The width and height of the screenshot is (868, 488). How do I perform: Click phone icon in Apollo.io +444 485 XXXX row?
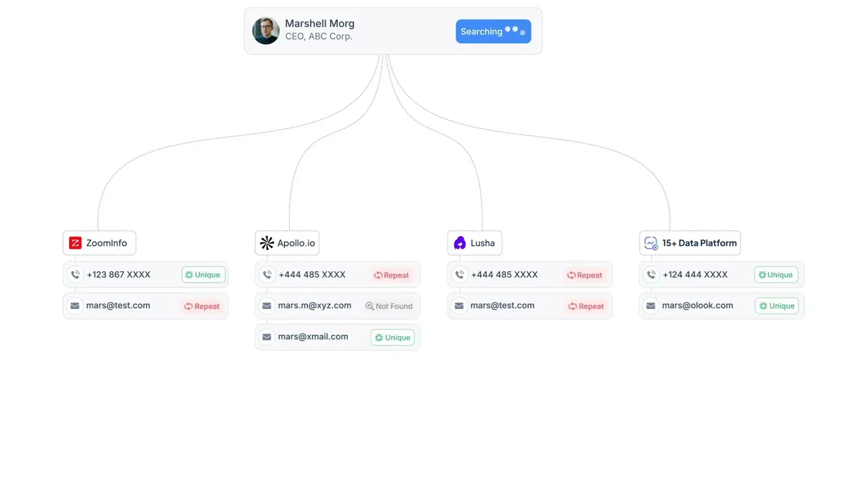(x=267, y=274)
